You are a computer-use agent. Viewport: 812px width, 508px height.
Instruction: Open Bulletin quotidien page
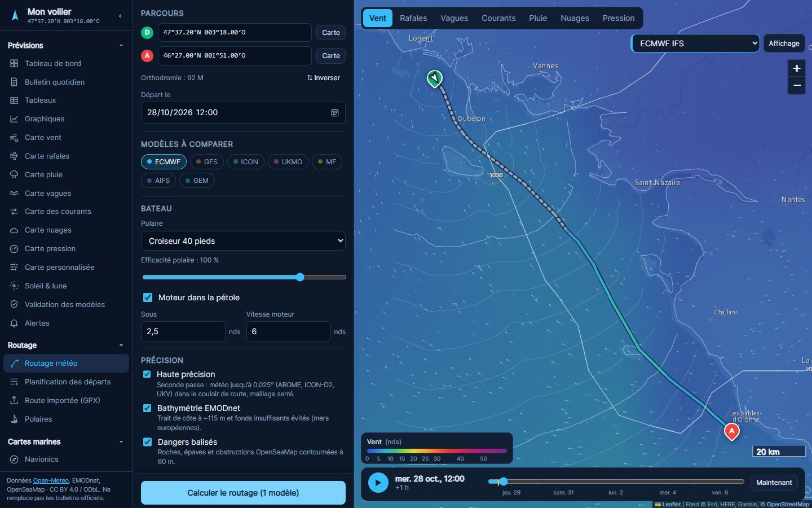(66, 82)
